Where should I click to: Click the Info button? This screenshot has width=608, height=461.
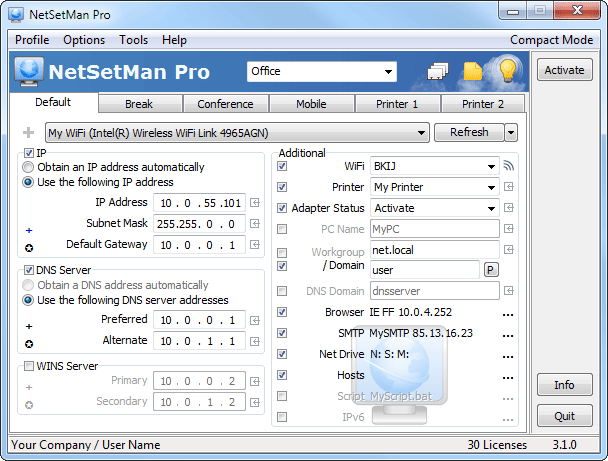565,385
